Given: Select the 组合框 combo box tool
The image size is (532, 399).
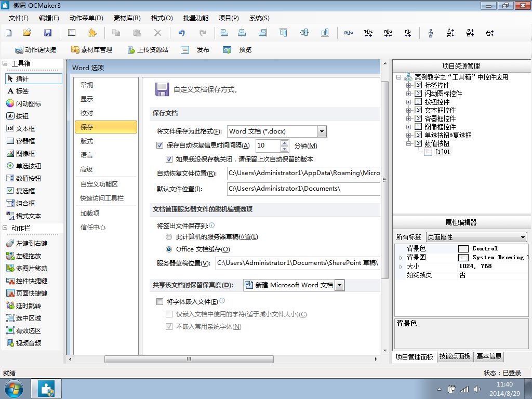Looking at the screenshot, I should pos(21,204).
